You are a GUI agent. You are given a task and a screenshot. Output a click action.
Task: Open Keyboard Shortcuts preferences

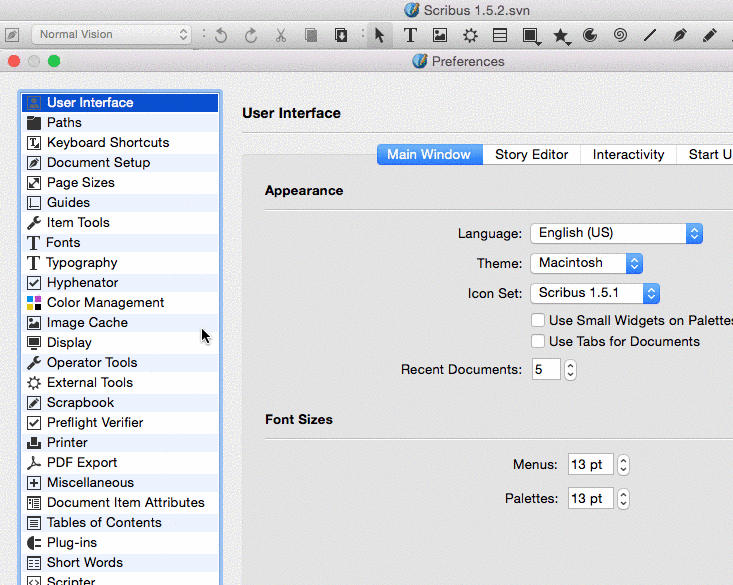[108, 143]
